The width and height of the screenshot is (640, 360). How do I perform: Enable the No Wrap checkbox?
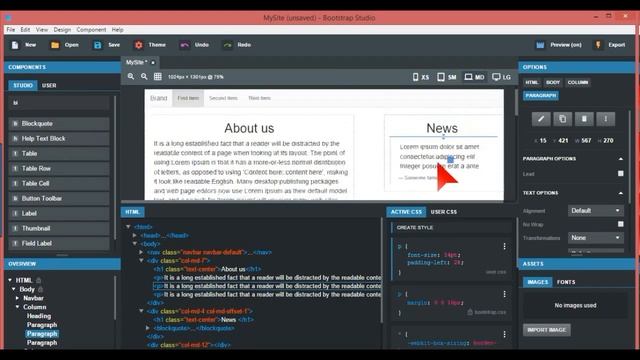[x=620, y=224]
